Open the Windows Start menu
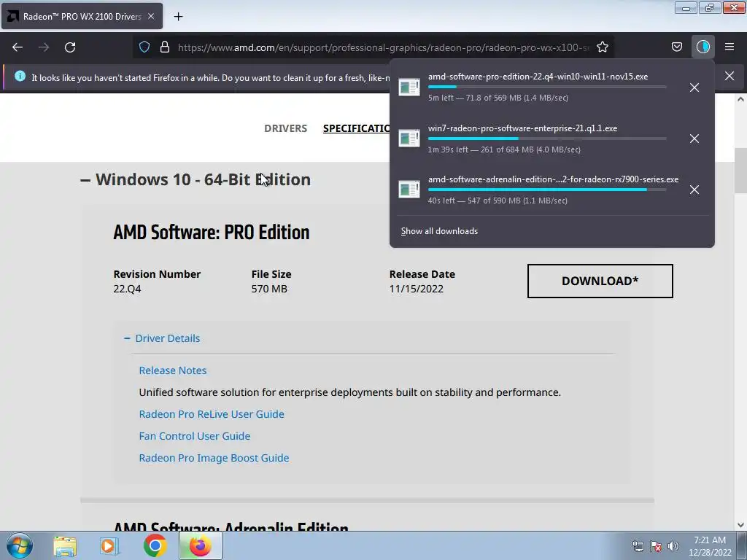The height and width of the screenshot is (560, 747). (x=20, y=545)
